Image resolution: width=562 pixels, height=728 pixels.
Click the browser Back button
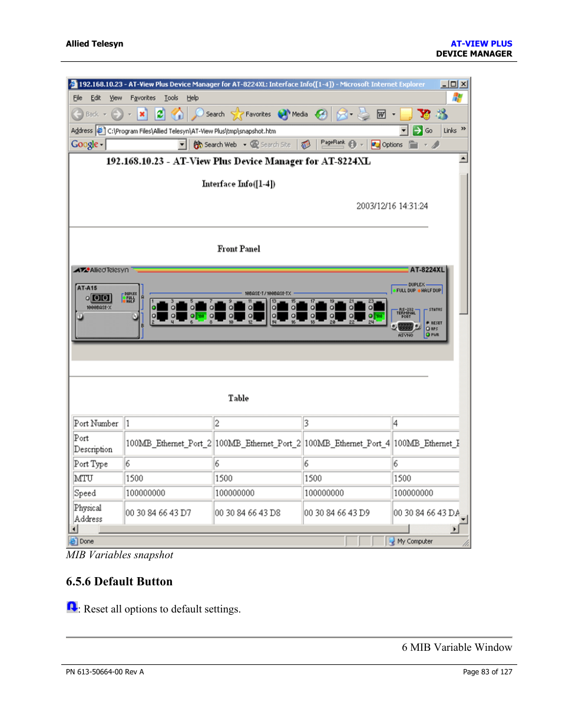85,114
